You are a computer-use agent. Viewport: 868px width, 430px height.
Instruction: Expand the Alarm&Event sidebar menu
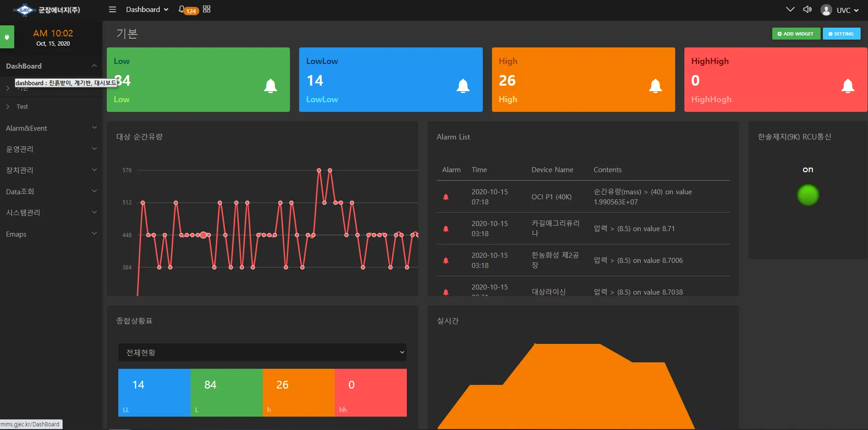(51, 128)
